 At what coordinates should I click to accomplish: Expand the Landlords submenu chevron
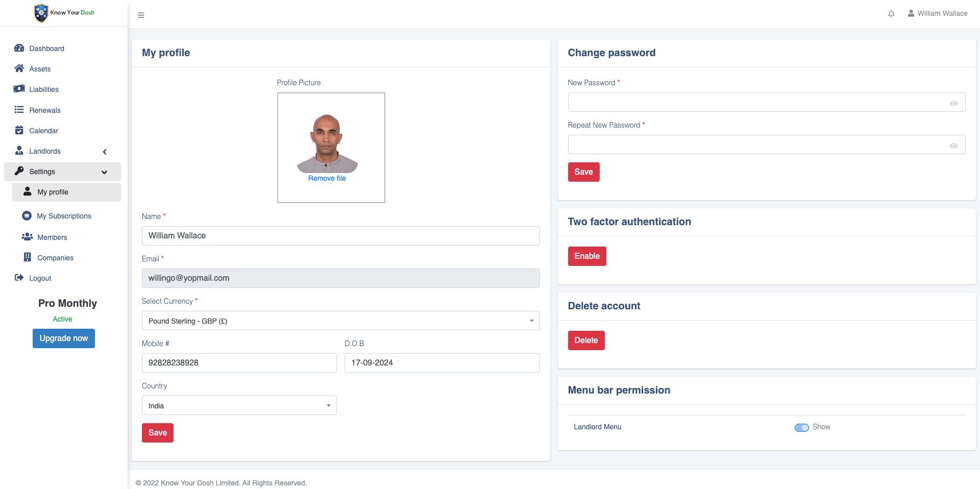pyautogui.click(x=105, y=152)
